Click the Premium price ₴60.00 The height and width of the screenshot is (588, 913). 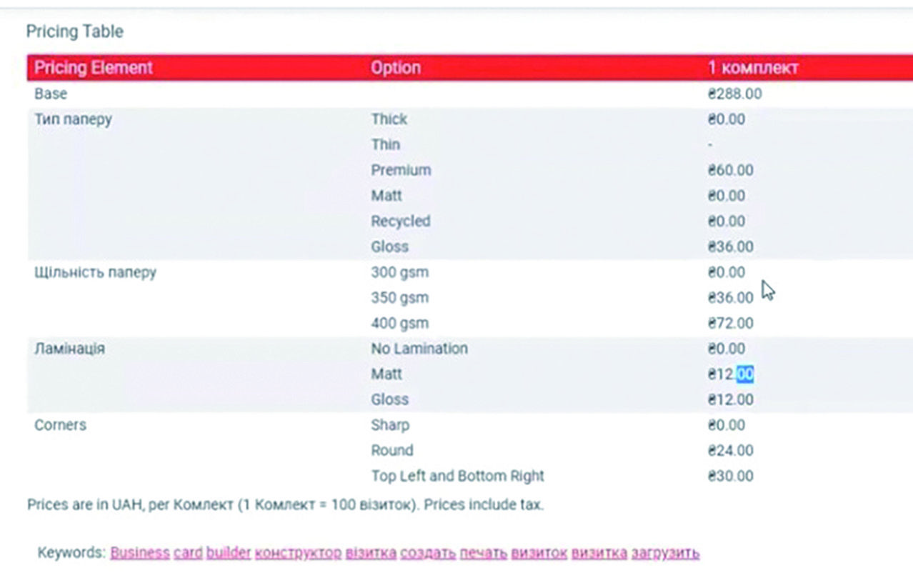730,170
